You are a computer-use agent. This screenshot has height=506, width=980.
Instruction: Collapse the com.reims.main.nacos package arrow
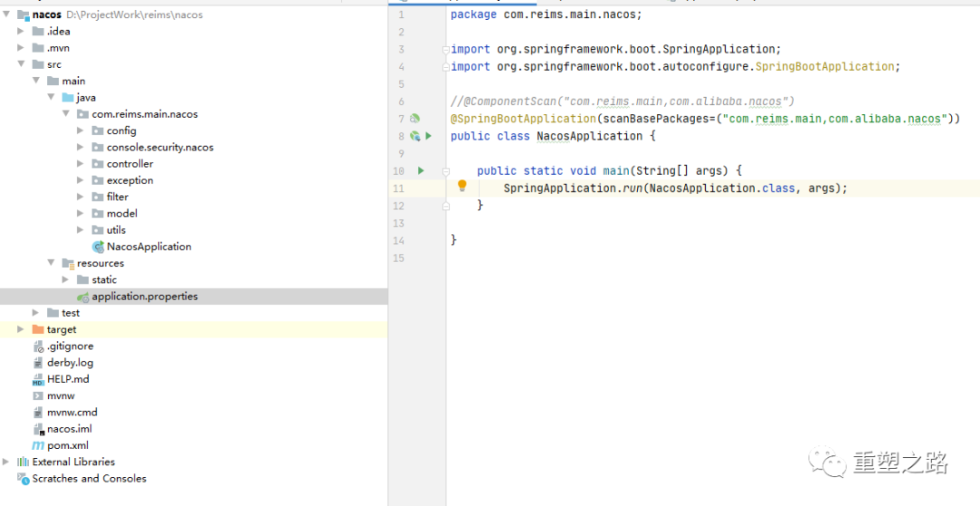(65, 114)
